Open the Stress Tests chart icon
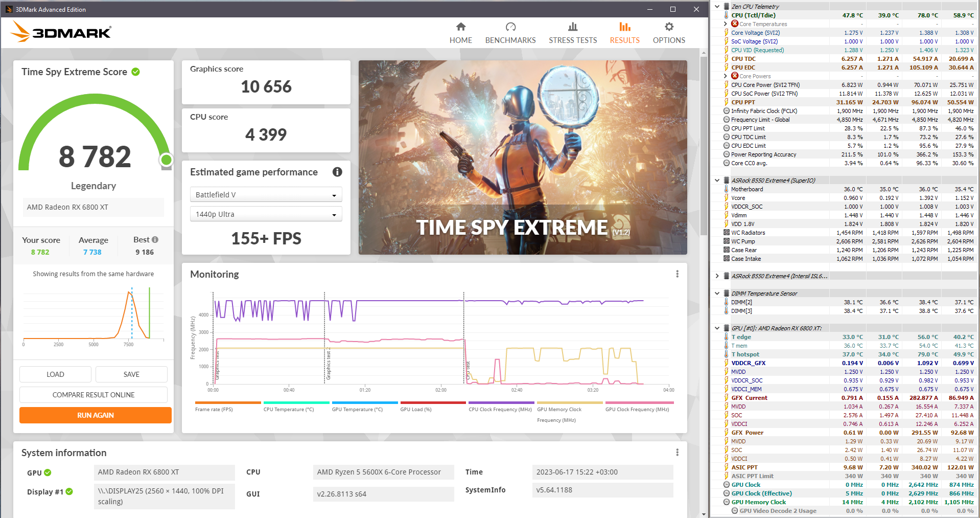980x518 pixels. pyautogui.click(x=573, y=27)
